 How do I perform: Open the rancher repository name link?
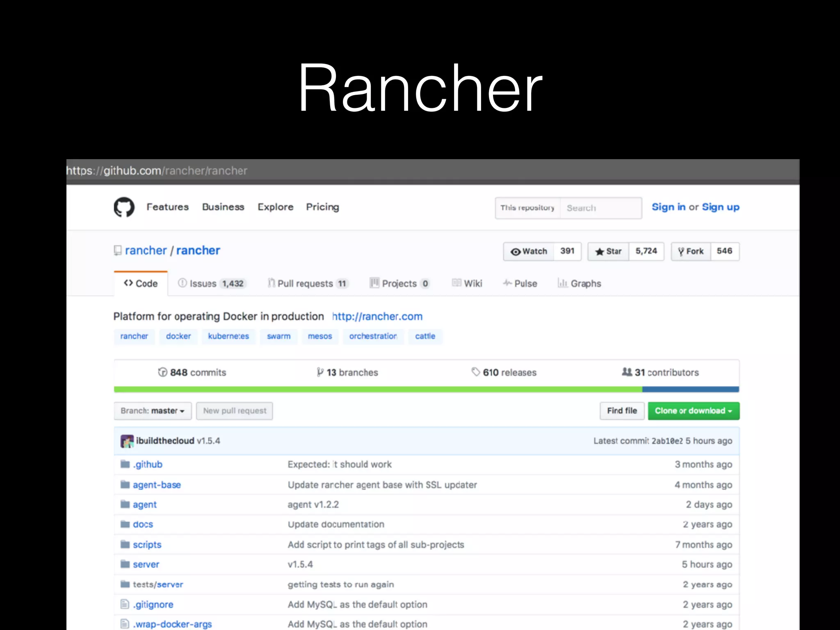[x=198, y=250]
